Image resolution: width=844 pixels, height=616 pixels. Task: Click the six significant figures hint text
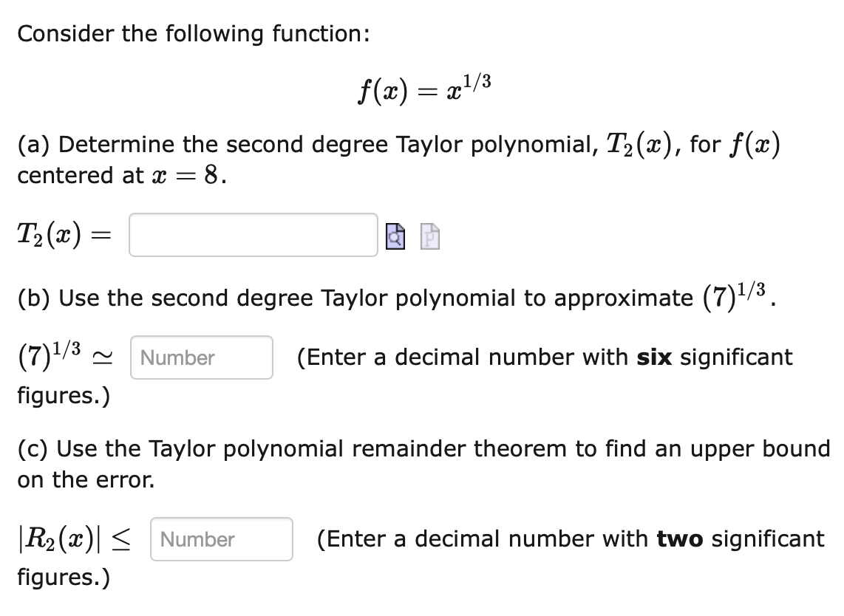tap(405, 376)
